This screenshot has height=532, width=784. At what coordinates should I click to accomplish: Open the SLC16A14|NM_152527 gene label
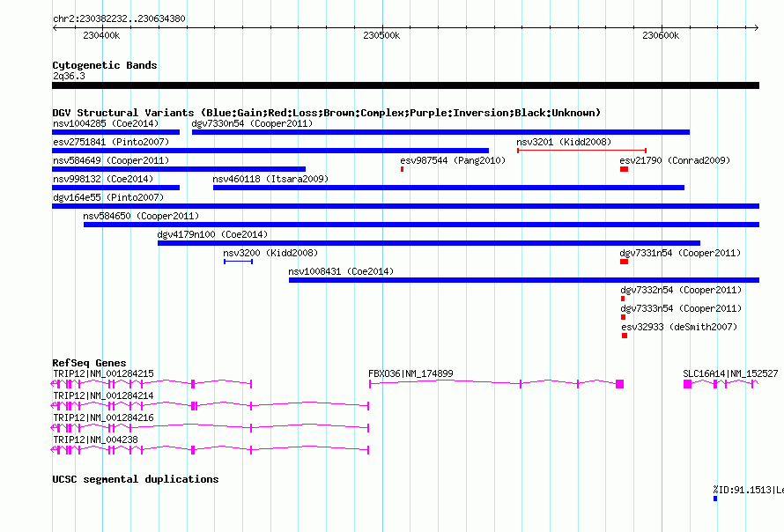point(730,373)
